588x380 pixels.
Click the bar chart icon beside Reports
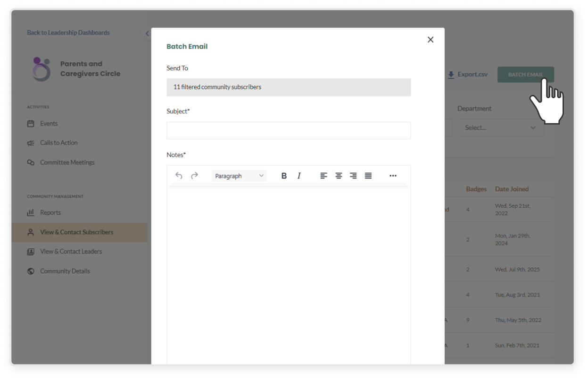pyautogui.click(x=31, y=213)
